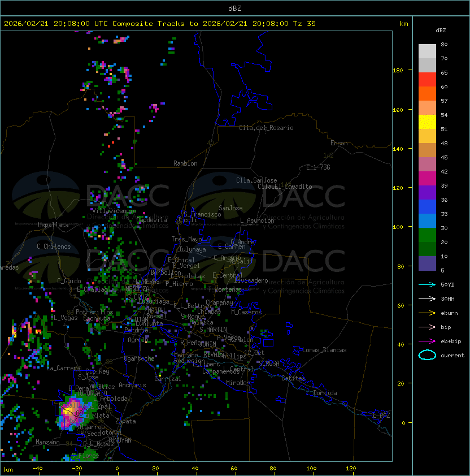Select the 80 dBZ light gray swatch
This screenshot has width=470, height=476.
[x=427, y=51]
